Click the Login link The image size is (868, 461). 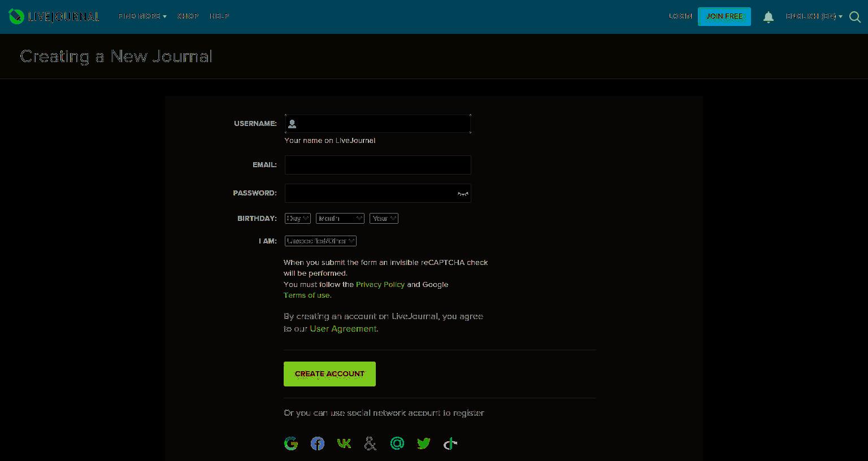680,16
